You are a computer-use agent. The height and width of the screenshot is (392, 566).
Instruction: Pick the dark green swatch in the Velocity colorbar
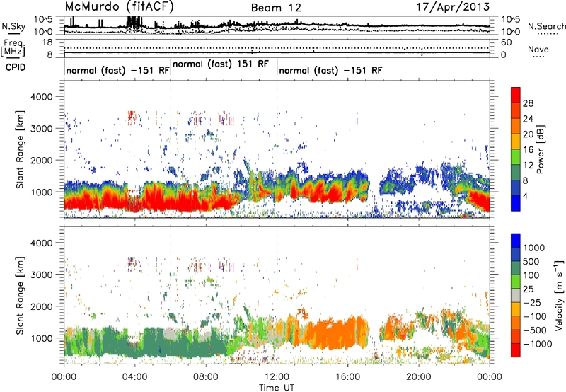tap(516, 268)
